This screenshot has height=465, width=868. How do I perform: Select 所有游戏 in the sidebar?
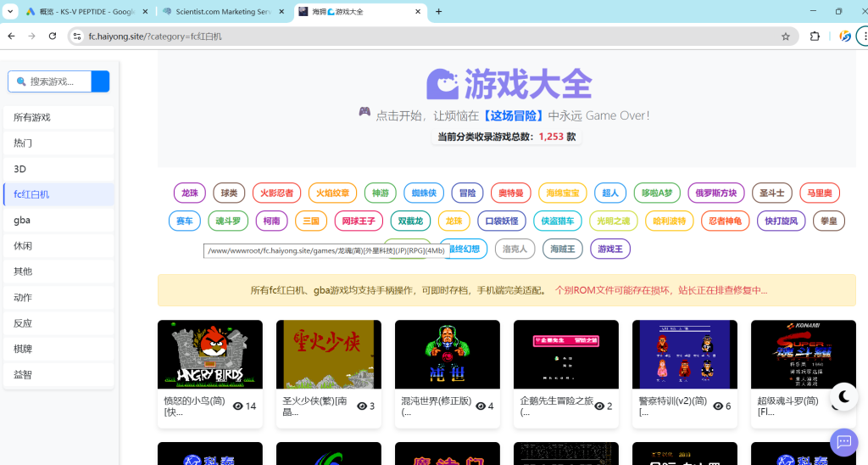pos(58,117)
